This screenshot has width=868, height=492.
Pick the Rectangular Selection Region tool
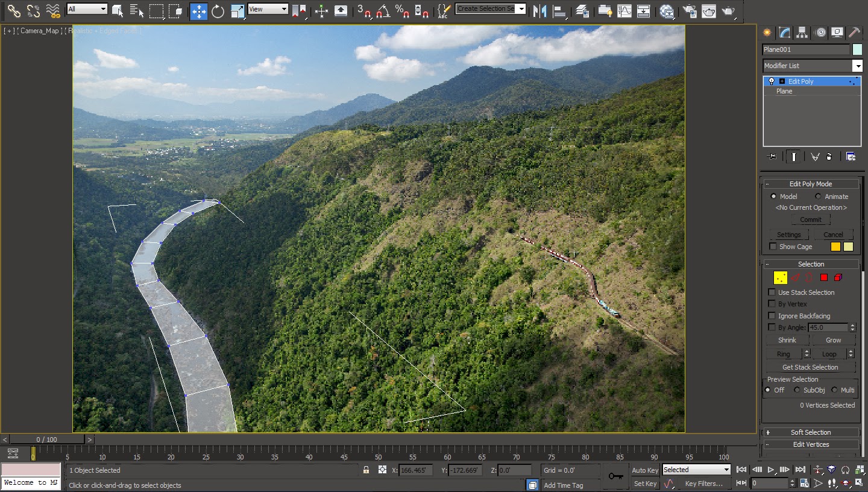click(157, 10)
